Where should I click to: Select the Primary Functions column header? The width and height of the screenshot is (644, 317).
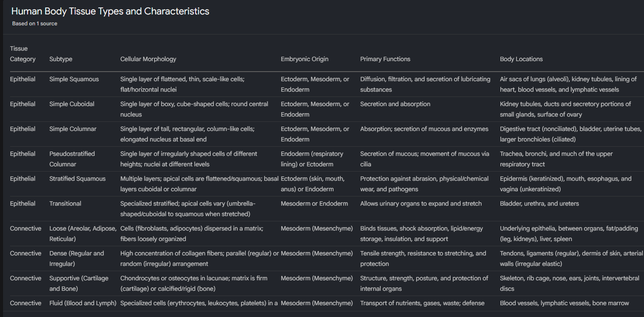[385, 59]
